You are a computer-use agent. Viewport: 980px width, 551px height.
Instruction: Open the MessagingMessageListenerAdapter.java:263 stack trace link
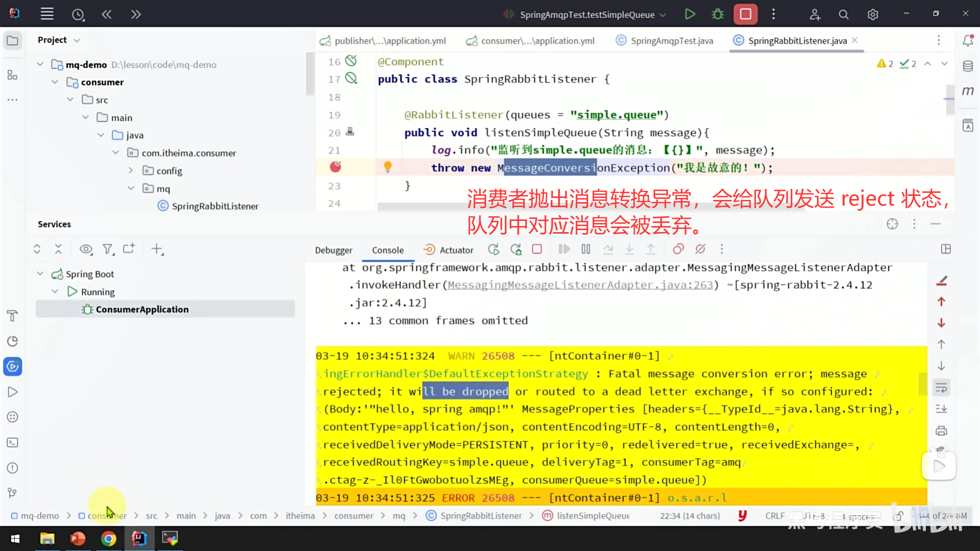580,285
